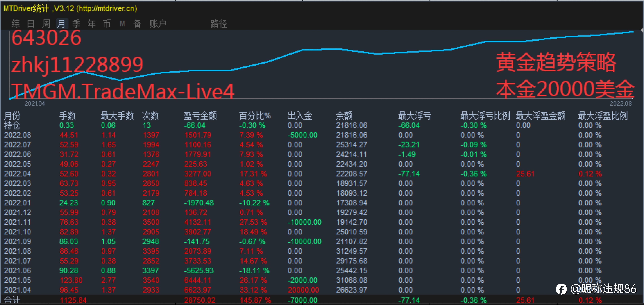Click the -5625.93 loss in 2021.06
Image resolution: width=644 pixels, height=305 pixels.
click(199, 271)
